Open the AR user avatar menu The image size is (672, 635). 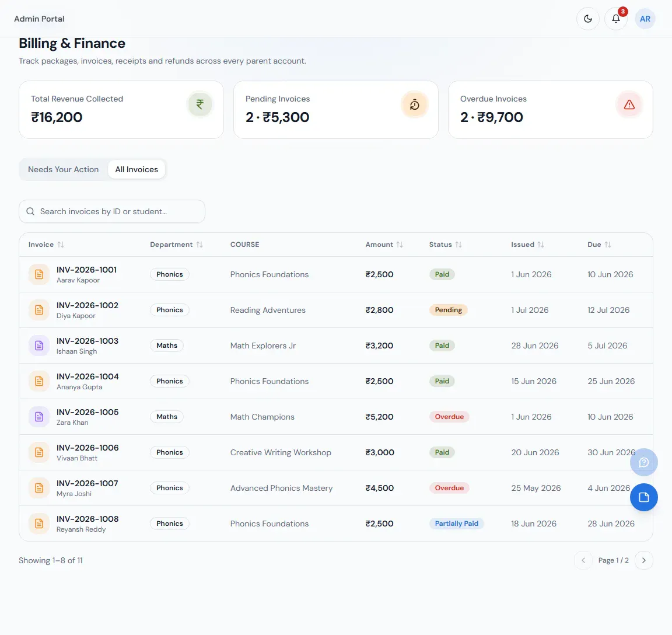645,19
